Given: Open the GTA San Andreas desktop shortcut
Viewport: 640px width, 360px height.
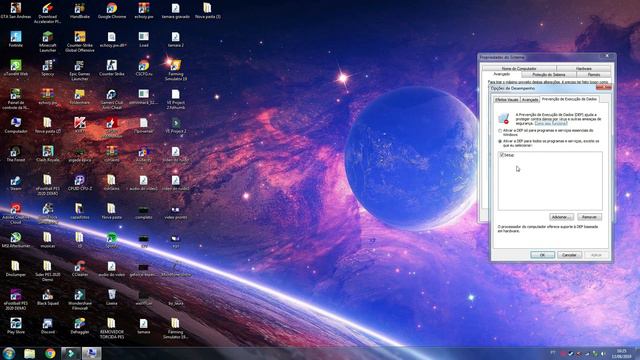Looking at the screenshot, I should (16, 11).
